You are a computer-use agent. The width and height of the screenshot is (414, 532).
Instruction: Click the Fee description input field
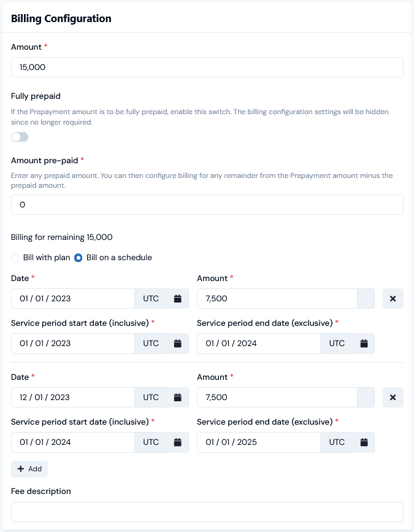coord(207,512)
